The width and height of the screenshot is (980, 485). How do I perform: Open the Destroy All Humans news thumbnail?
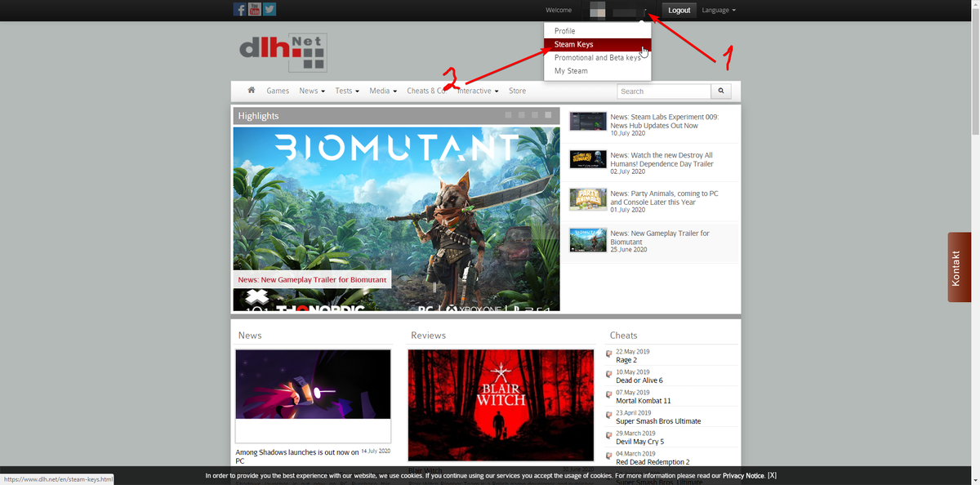[588, 159]
